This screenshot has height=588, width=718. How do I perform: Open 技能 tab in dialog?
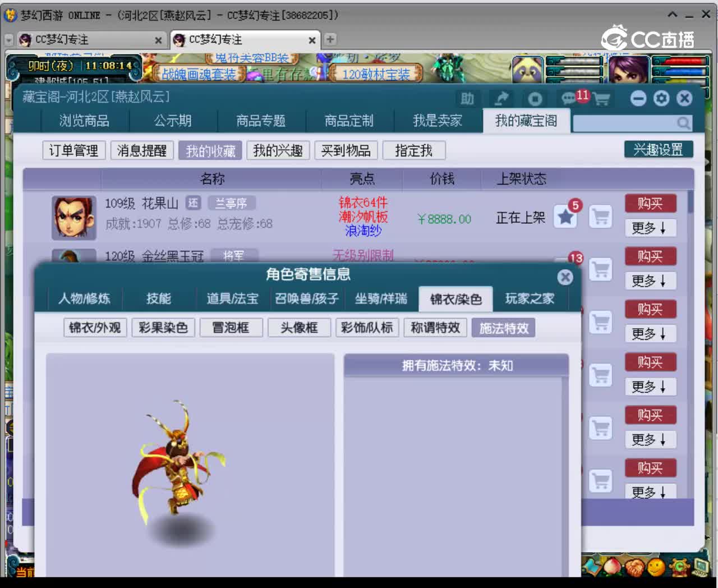(159, 298)
